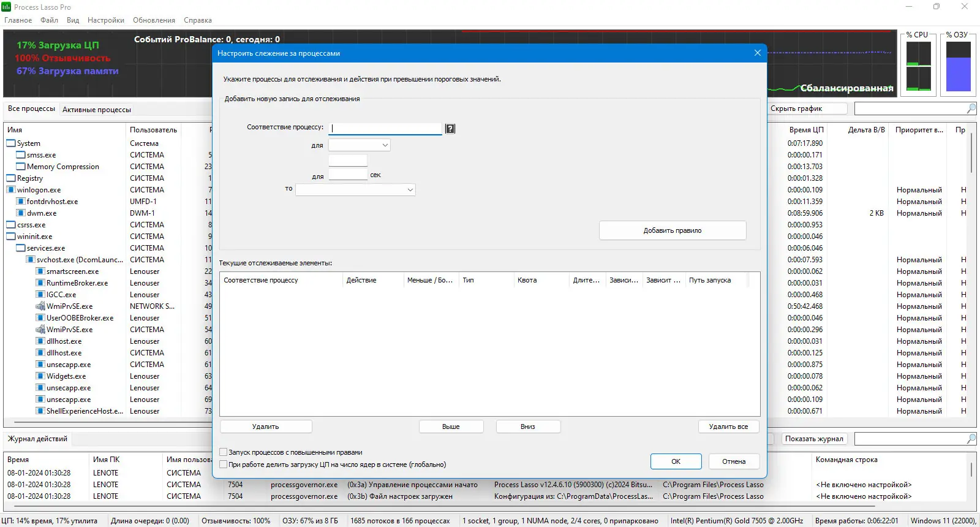The image size is (980, 527).
Task: Click the % ОЗУ memory meter bar
Action: (959, 66)
